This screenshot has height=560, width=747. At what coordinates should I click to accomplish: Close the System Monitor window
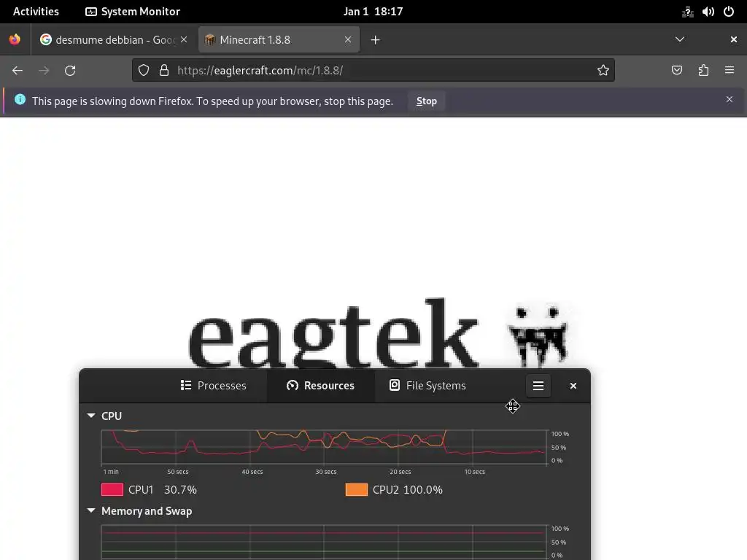(573, 386)
